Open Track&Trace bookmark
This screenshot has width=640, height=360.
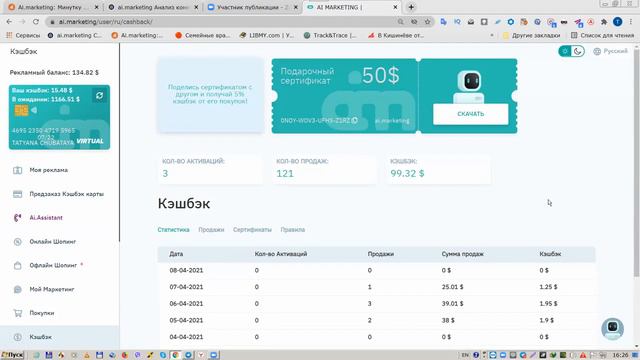pyautogui.click(x=331, y=36)
